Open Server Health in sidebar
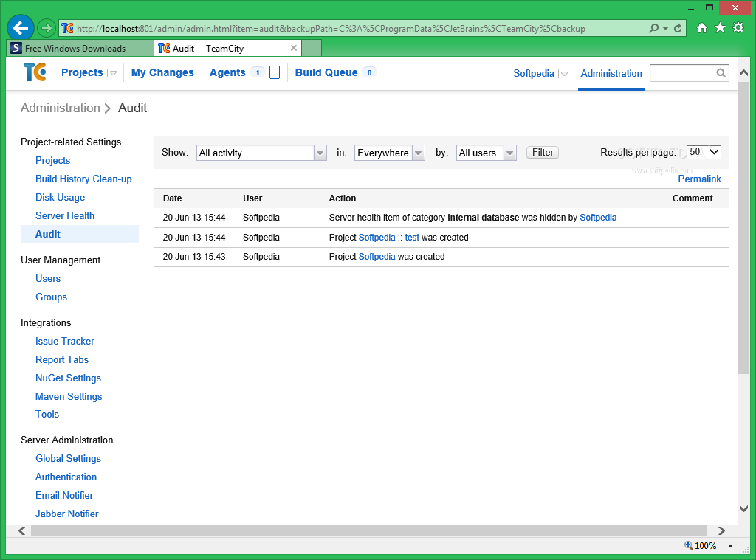 coord(65,215)
